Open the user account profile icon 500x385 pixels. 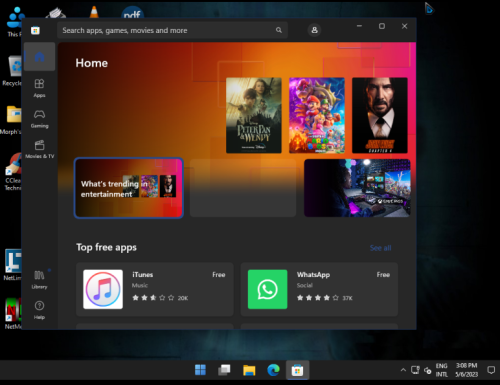[x=314, y=30]
